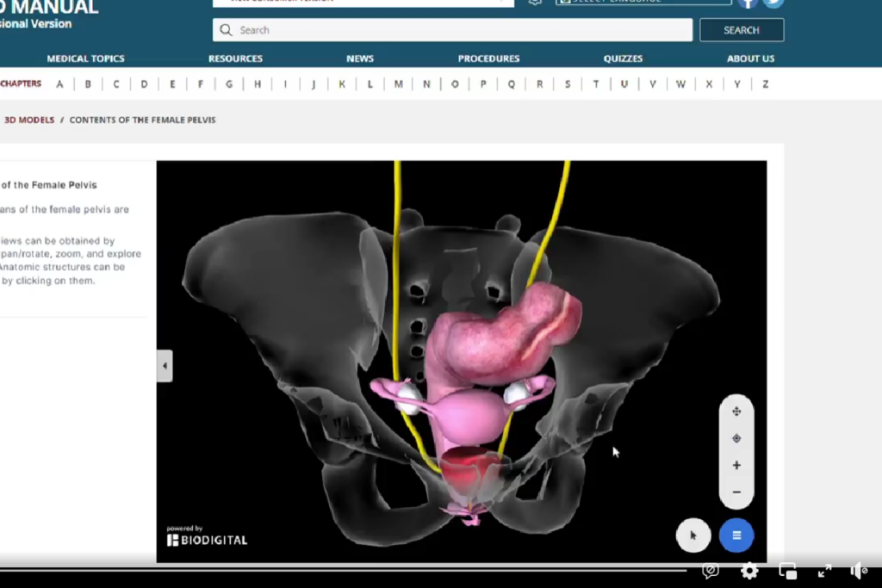Open the PROCEDURES menu

tap(489, 59)
